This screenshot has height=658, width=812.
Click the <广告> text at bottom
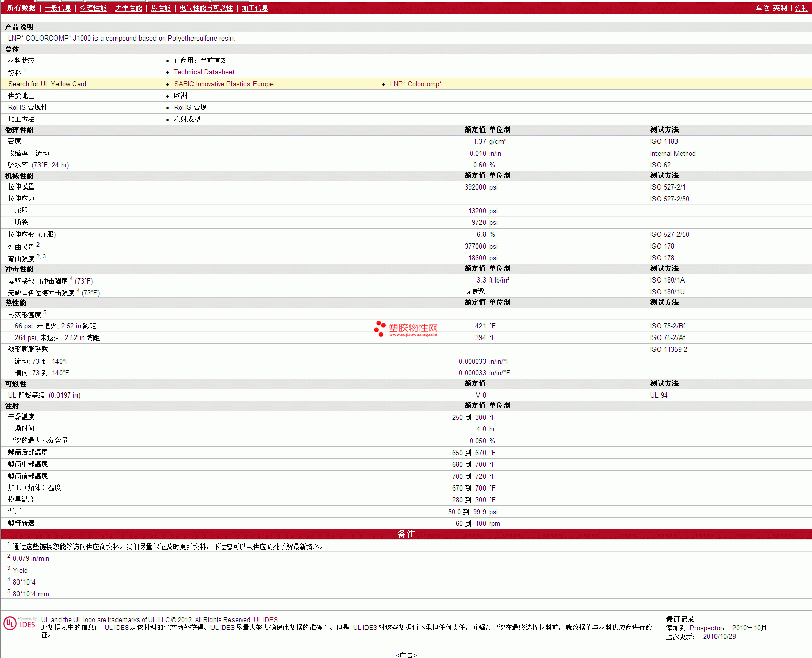(406, 655)
